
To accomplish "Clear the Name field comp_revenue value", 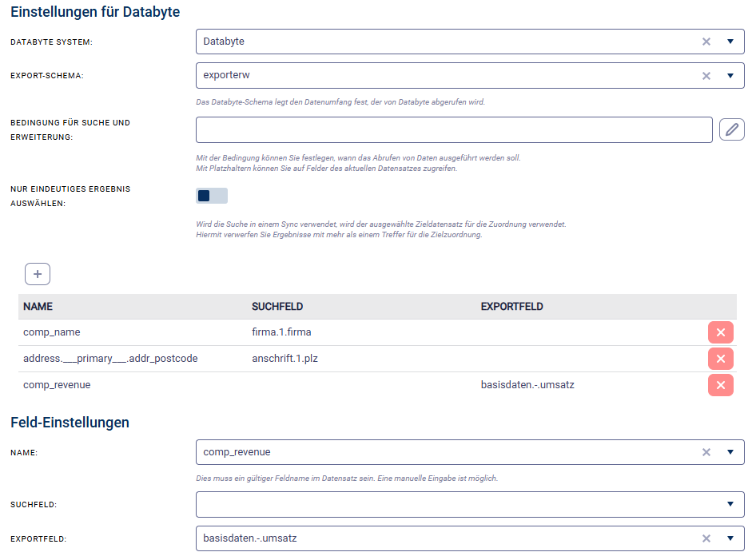I will click(706, 452).
